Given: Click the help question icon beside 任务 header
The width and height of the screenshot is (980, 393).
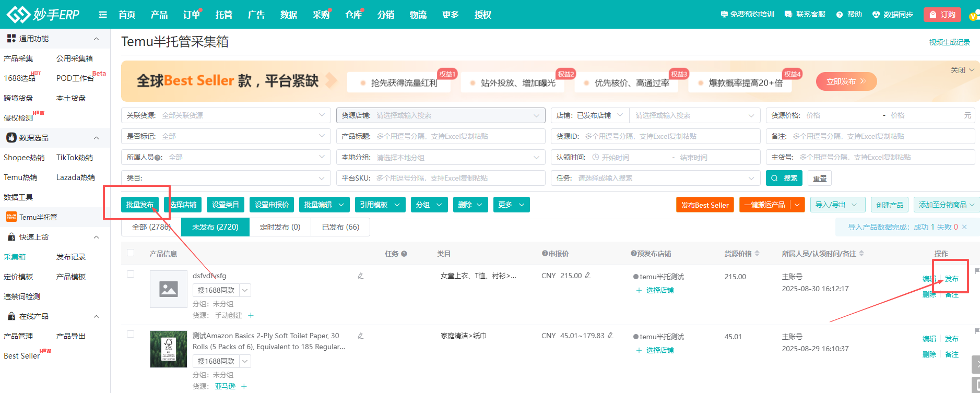Looking at the screenshot, I should tap(404, 254).
